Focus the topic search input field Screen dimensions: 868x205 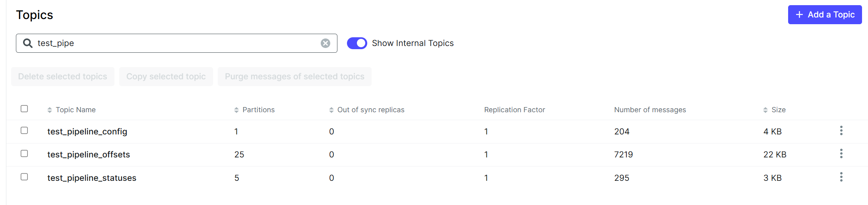click(x=176, y=43)
